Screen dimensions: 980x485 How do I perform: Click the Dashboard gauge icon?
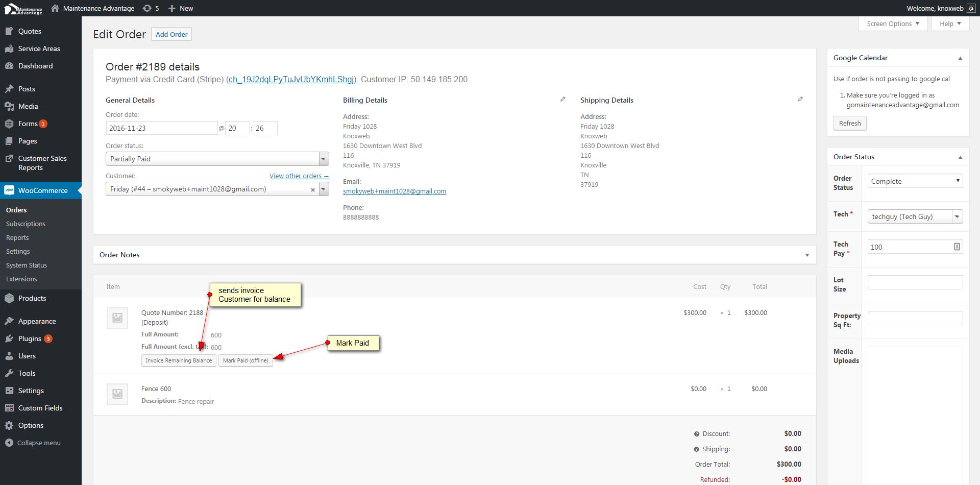[x=9, y=66]
